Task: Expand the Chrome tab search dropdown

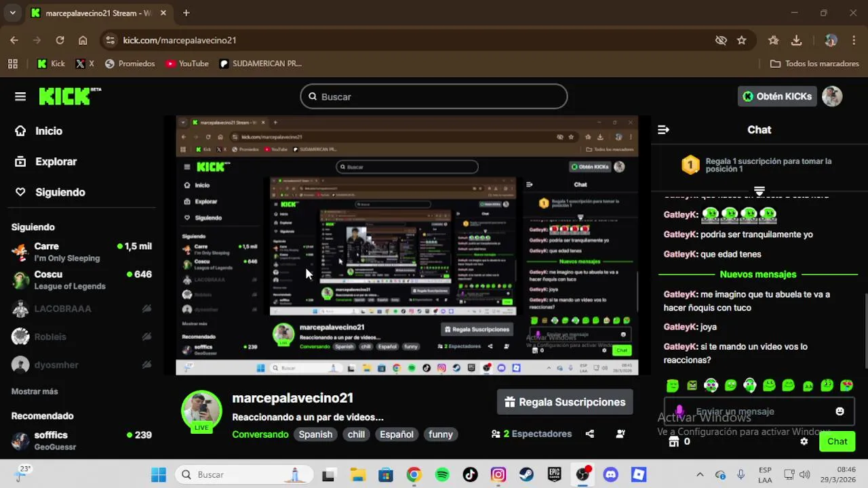Action: 12,13
